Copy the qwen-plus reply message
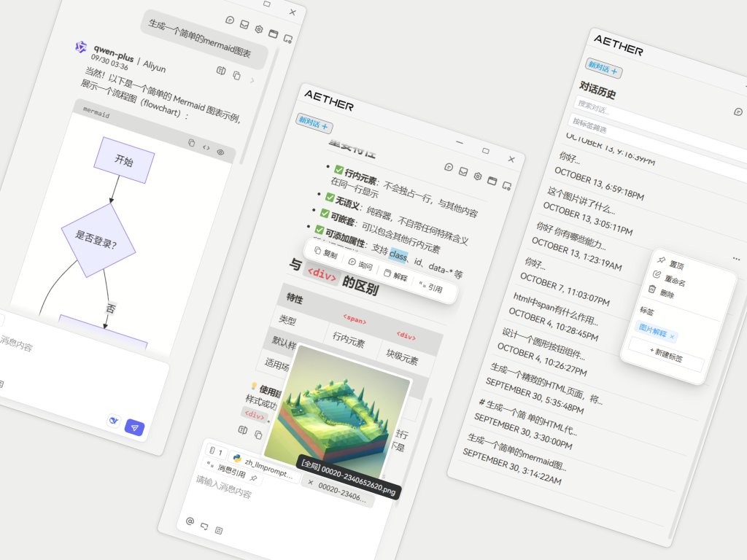Image resolution: width=747 pixels, height=560 pixels. 236,75
